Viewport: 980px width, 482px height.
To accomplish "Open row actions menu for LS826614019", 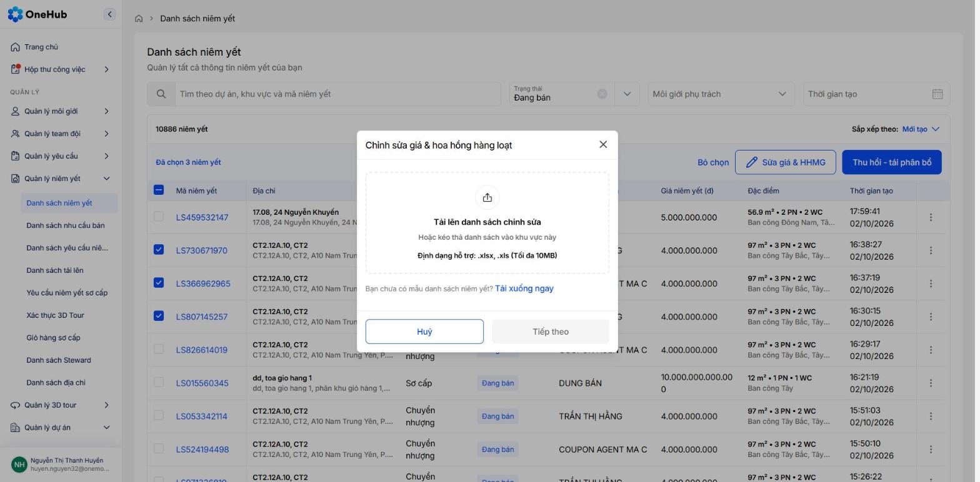I will [931, 350].
